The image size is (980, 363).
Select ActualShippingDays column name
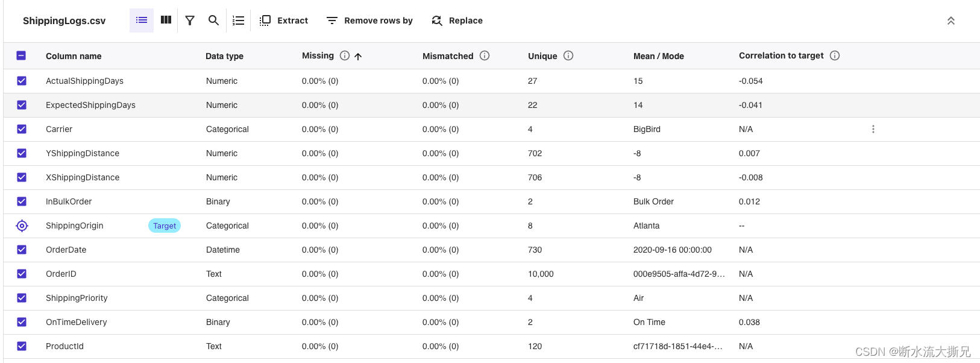84,81
